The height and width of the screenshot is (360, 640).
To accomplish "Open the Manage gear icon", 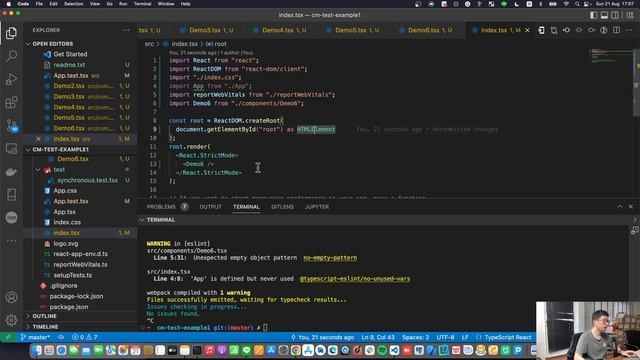I will click(x=11, y=320).
